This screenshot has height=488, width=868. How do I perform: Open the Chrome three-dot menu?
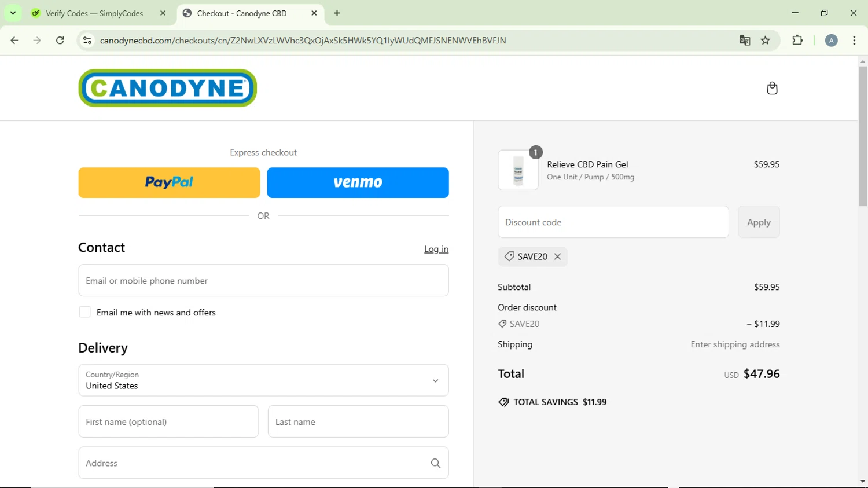[x=854, y=41]
